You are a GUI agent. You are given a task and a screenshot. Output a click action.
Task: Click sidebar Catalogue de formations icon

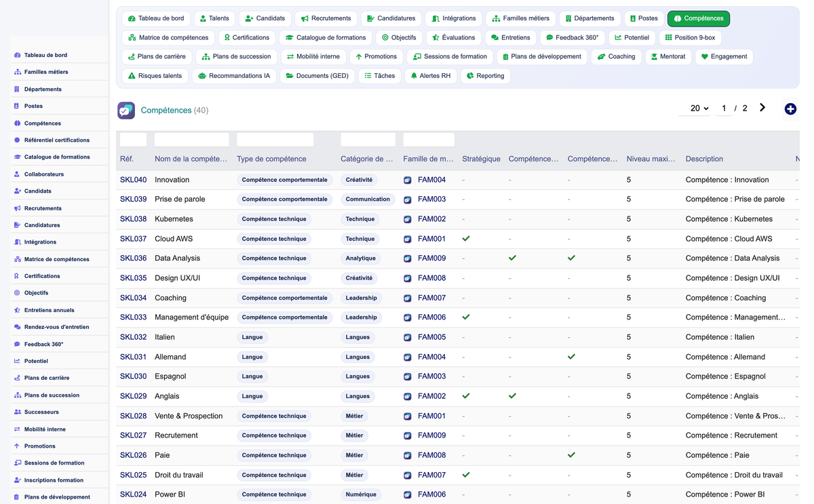tap(17, 157)
